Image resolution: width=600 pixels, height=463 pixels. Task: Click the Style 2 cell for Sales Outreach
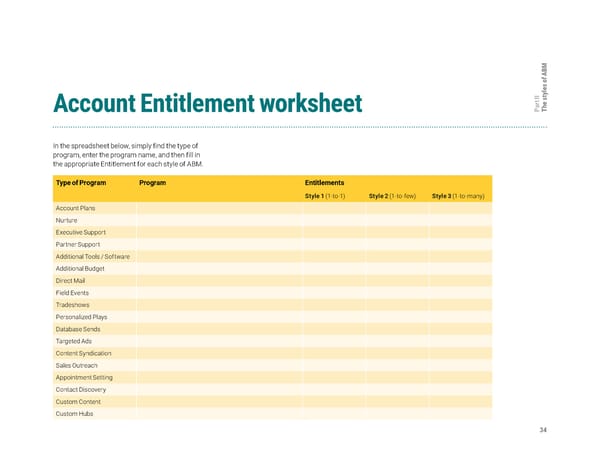pyautogui.click(x=396, y=365)
